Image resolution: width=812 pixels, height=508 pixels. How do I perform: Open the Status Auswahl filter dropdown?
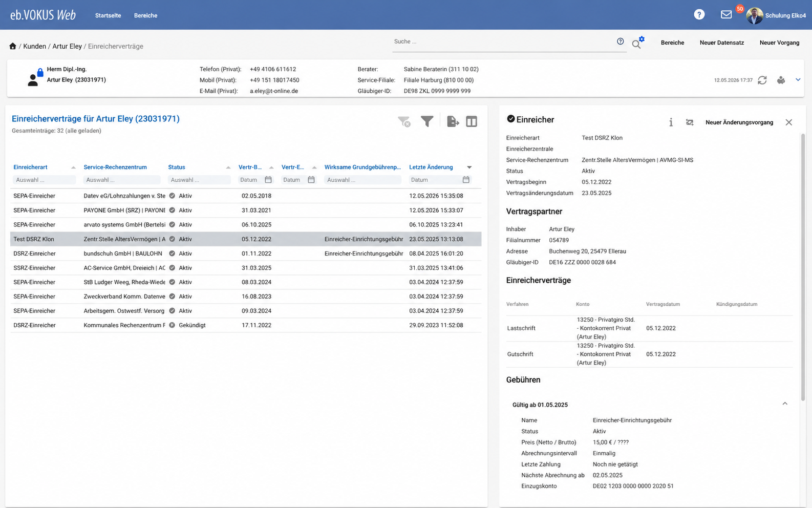click(199, 180)
